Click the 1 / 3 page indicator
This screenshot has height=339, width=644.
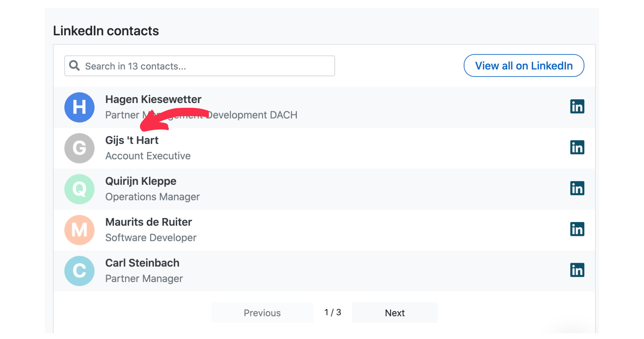click(x=333, y=312)
